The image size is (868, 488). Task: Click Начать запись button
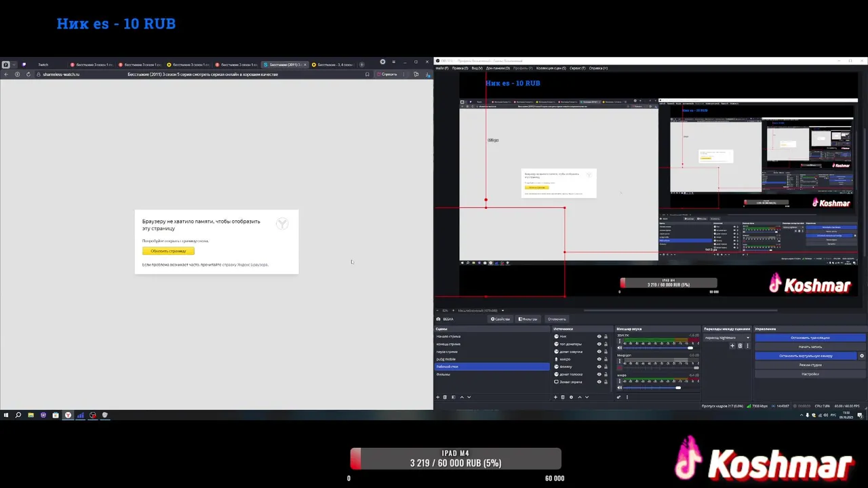(810, 346)
